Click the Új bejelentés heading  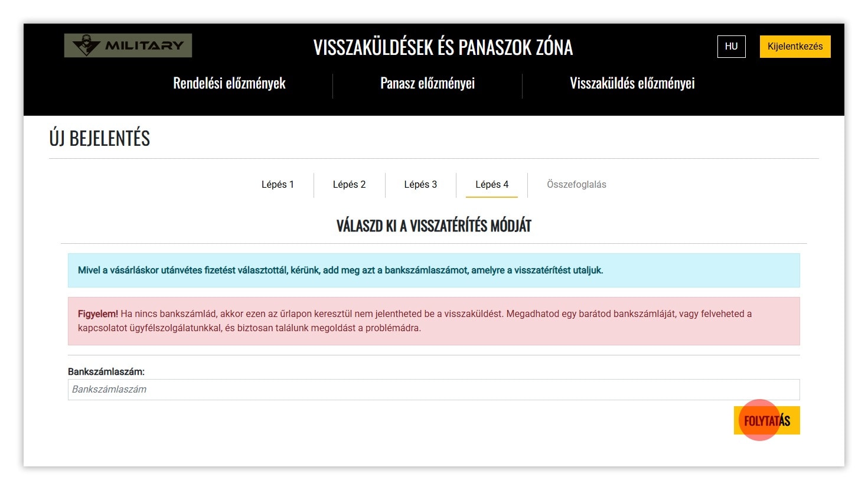(100, 138)
